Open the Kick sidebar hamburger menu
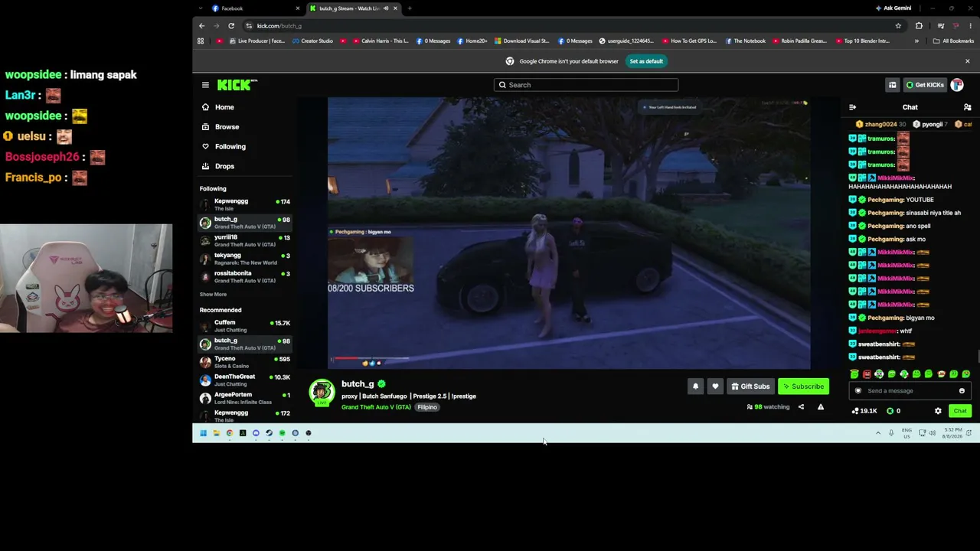The height and width of the screenshot is (551, 980). tap(205, 85)
